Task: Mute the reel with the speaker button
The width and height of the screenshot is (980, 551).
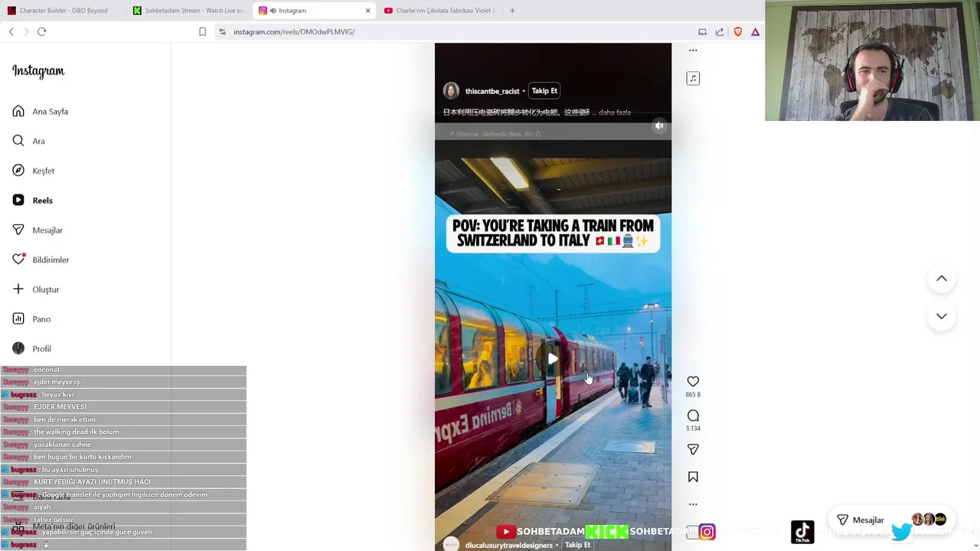Action: 659,126
